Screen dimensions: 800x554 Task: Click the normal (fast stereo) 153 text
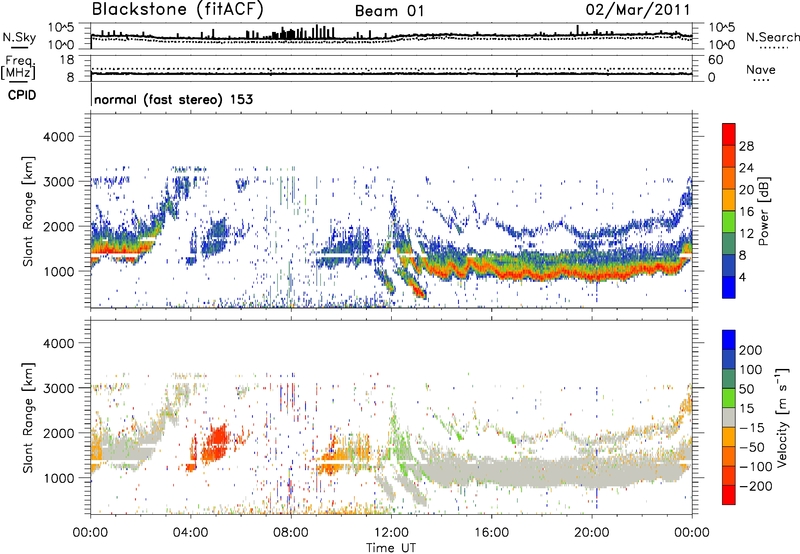point(173,99)
